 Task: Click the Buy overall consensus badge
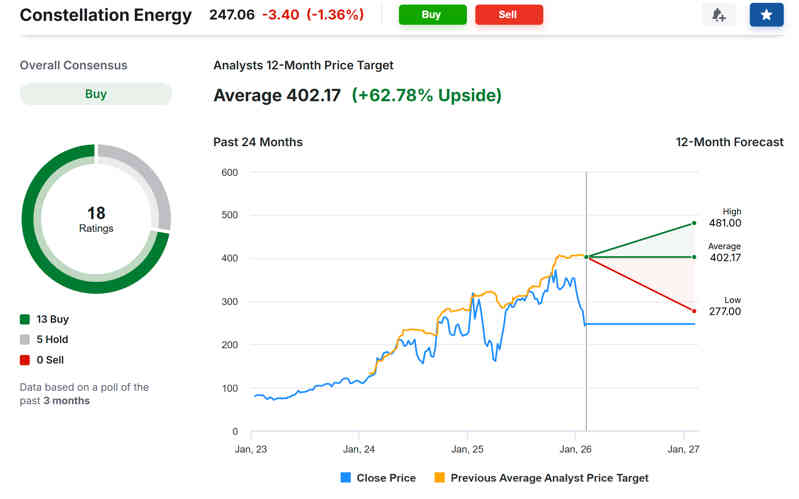pos(96,94)
